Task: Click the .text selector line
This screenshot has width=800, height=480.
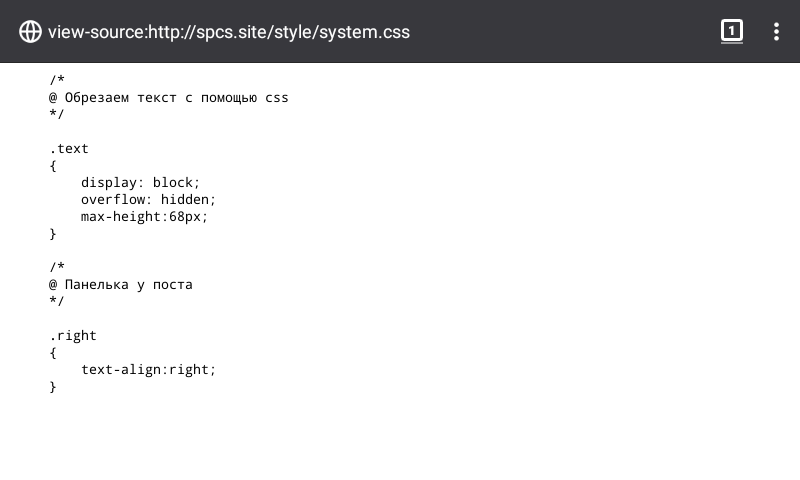Action: pyautogui.click(x=69, y=149)
